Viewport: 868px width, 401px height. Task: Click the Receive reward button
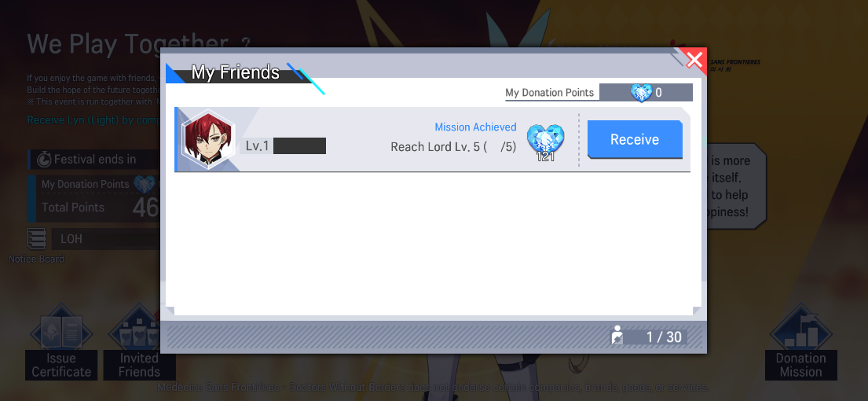click(635, 140)
